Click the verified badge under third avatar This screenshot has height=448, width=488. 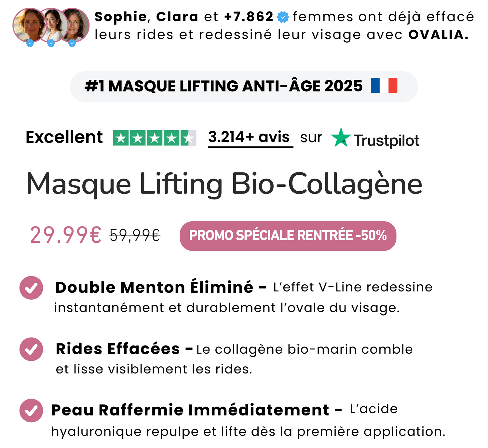point(72,43)
